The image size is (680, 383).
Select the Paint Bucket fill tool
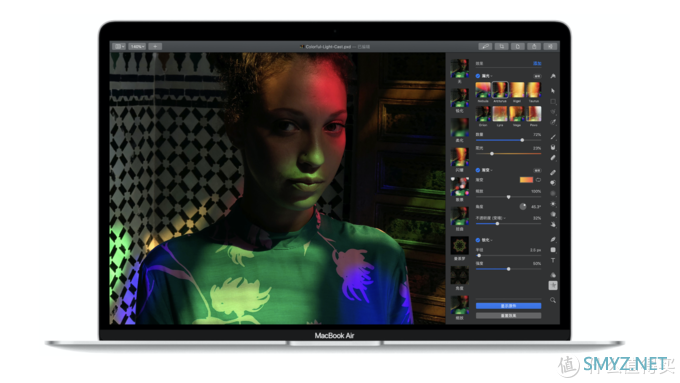point(553,147)
